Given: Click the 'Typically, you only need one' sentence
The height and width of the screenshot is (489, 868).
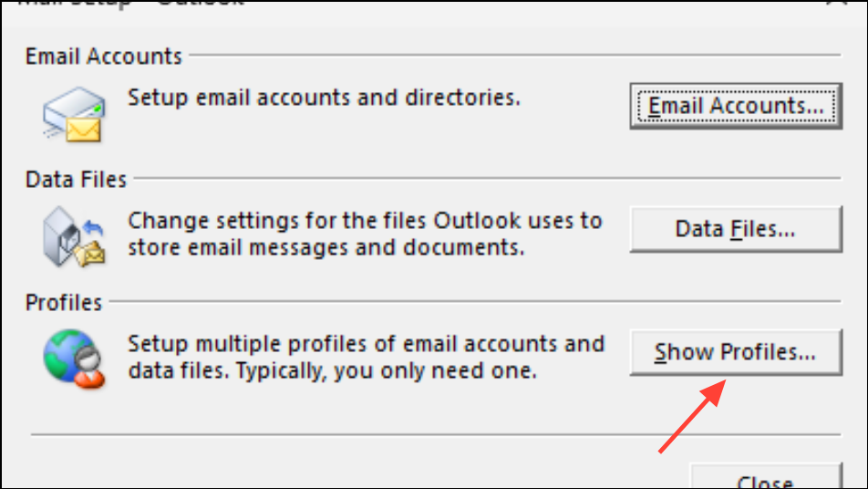Looking at the screenshot, I should 387,370.
